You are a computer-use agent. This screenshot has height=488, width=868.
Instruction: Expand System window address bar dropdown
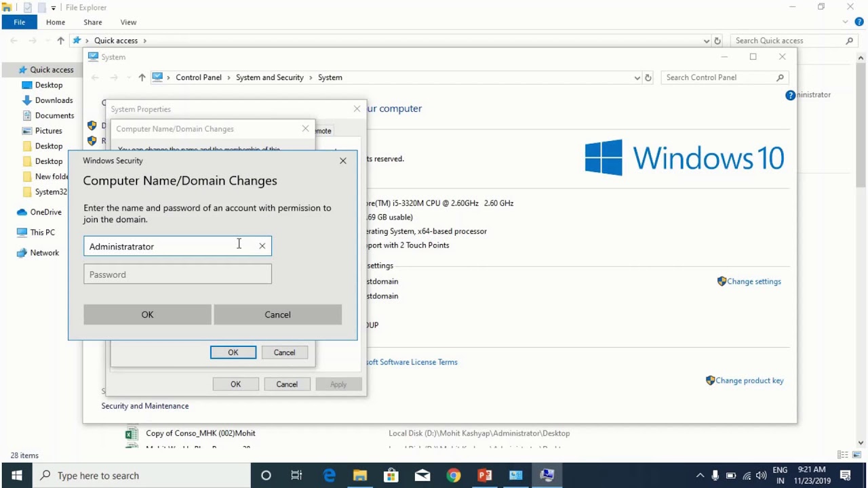coord(637,77)
